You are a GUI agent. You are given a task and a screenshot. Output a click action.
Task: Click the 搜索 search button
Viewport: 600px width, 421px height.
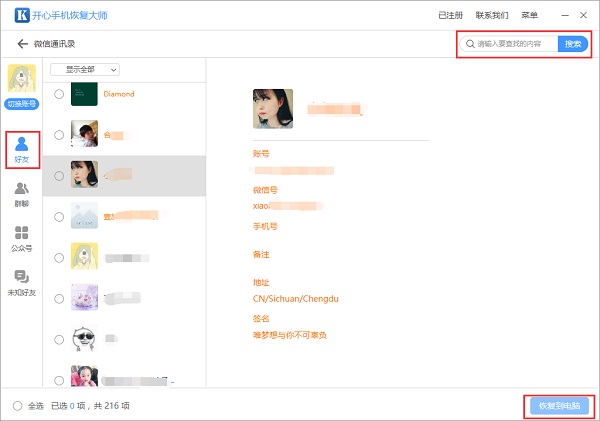(573, 44)
